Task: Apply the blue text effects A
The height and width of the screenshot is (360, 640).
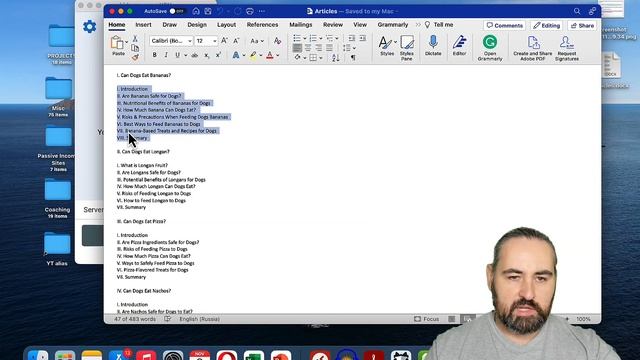Action: tap(236, 55)
